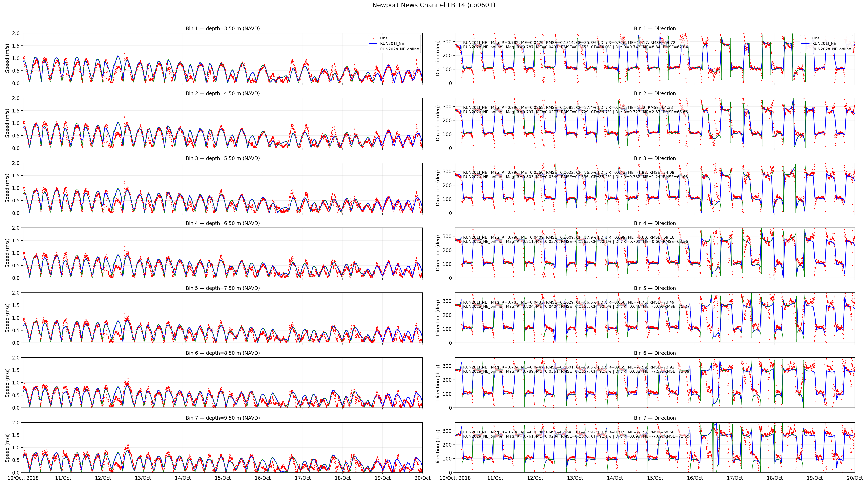Image resolution: width=868 pixels, height=486 pixels.
Task: Click the '10/Oct, 2018' tick under the direction plots
Action: pyautogui.click(x=455, y=478)
